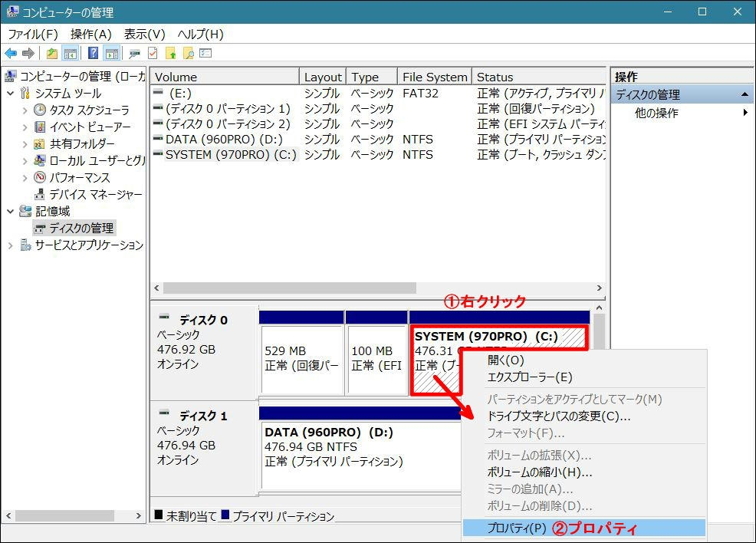Click the ローカル ユーザーとグループ icon
Image resolution: width=756 pixels, height=543 pixels.
click(x=40, y=160)
